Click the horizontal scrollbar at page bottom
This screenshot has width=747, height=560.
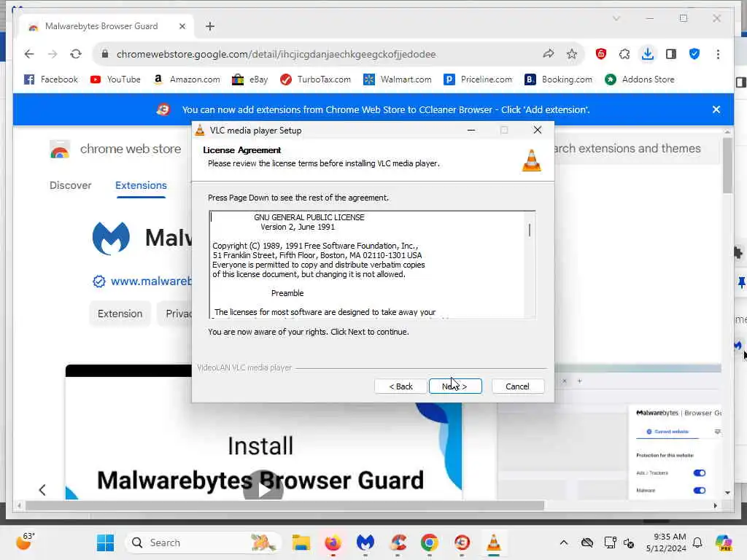pyautogui.click(x=285, y=506)
